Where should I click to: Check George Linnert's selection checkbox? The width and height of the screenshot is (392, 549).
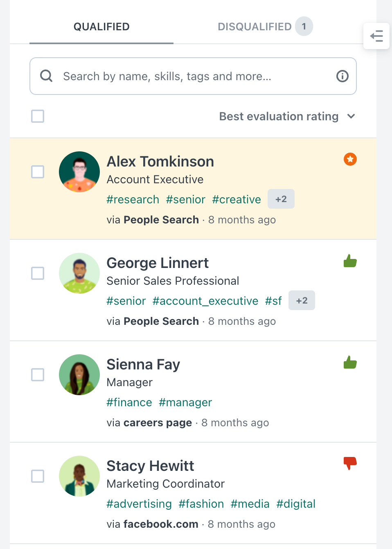(x=37, y=273)
